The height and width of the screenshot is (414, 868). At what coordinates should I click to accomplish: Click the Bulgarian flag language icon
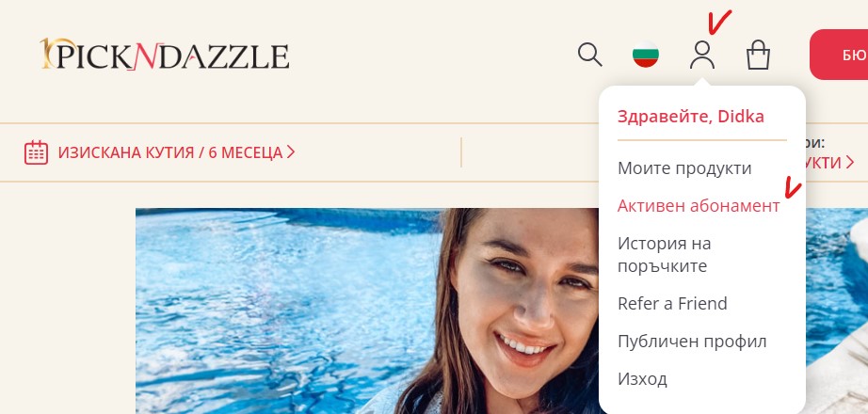[x=646, y=55]
